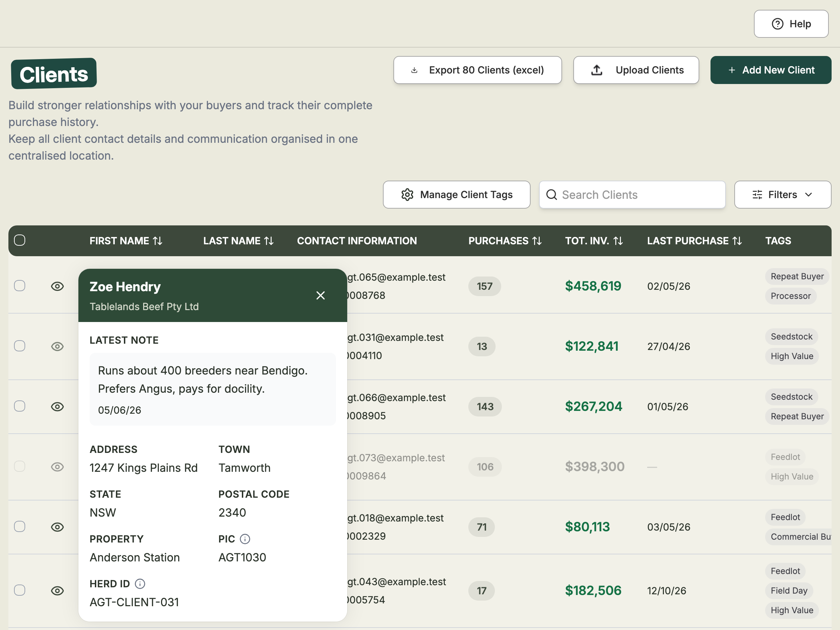Tick the checkbox for the $182,506 row
Screen dimensions: 840x630
(20, 590)
